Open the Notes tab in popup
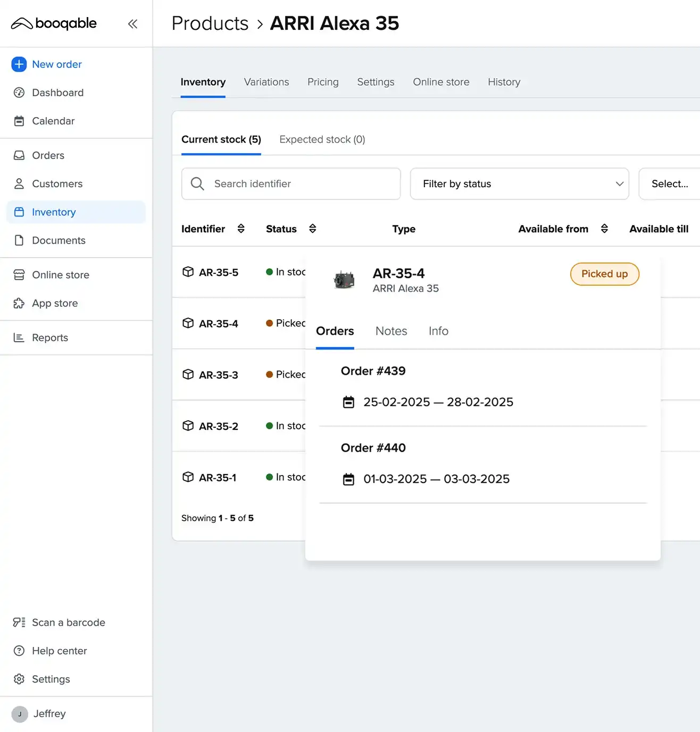Viewport: 700px width, 732px height. (x=391, y=331)
